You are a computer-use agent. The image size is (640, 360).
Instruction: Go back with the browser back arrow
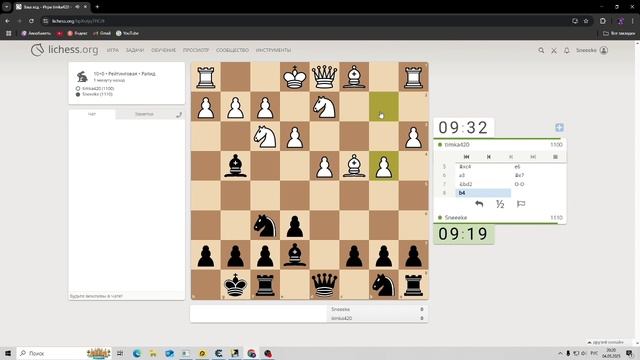pos(8,21)
